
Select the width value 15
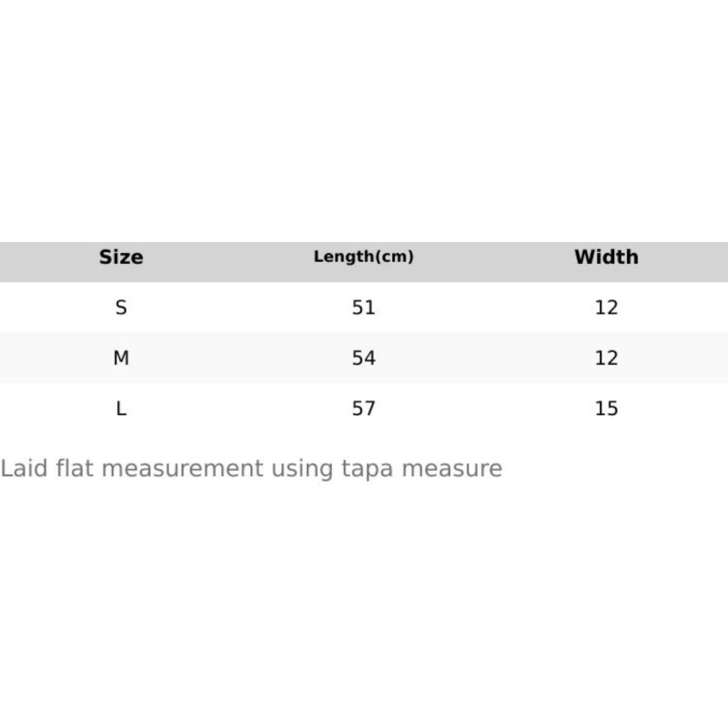pos(606,409)
